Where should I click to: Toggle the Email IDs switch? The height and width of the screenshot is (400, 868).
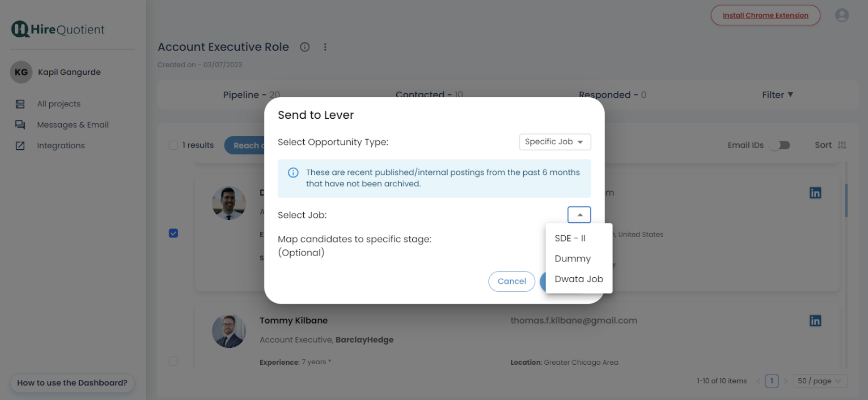coord(779,144)
